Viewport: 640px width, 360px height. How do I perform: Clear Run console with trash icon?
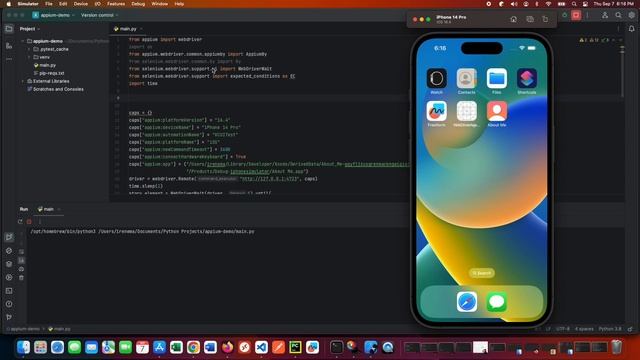point(21,278)
